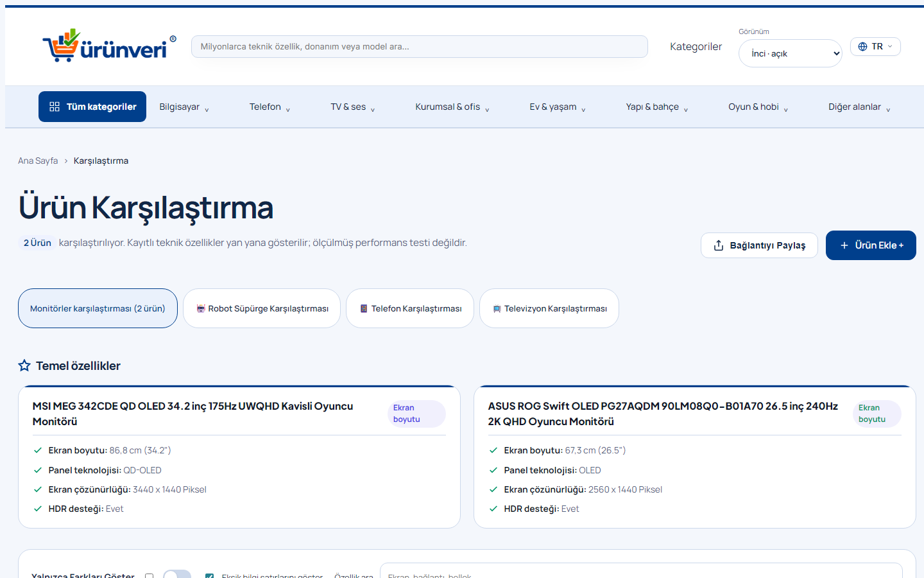Toggle the Yalnızca Farkları Göster switch
Image resolution: width=924 pixels, height=578 pixels.
[x=177, y=574]
